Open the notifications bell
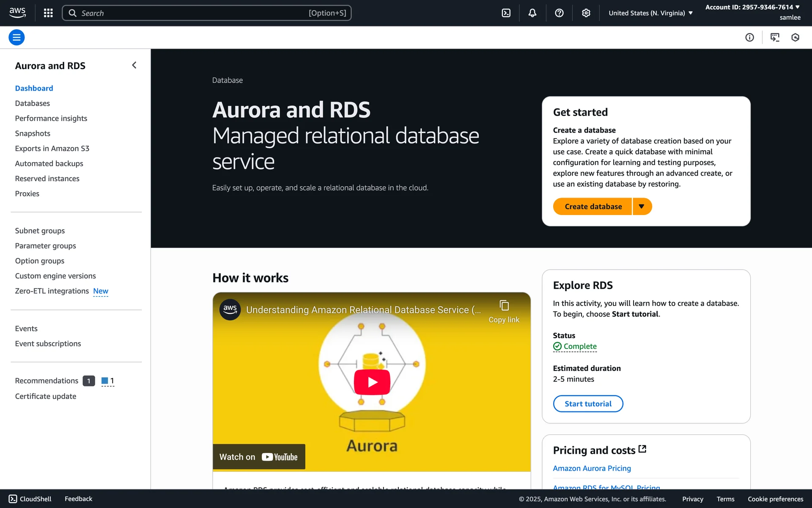Viewport: 812px width, 508px height. coord(532,13)
